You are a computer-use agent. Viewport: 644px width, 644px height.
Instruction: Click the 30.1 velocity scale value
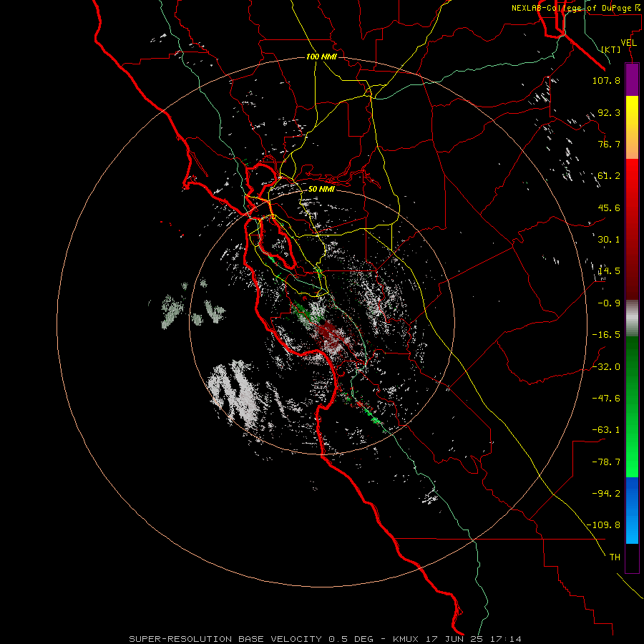pyautogui.click(x=609, y=240)
